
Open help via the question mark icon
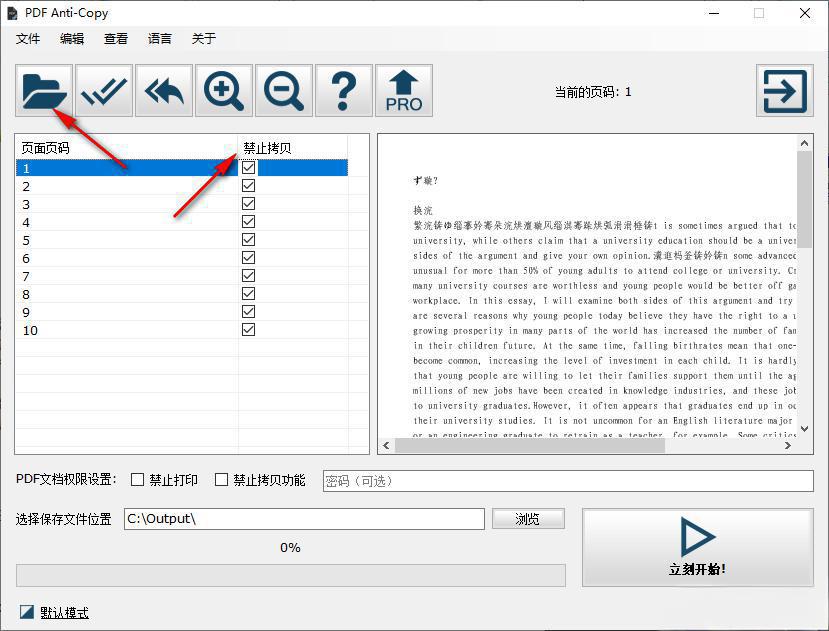coord(343,90)
